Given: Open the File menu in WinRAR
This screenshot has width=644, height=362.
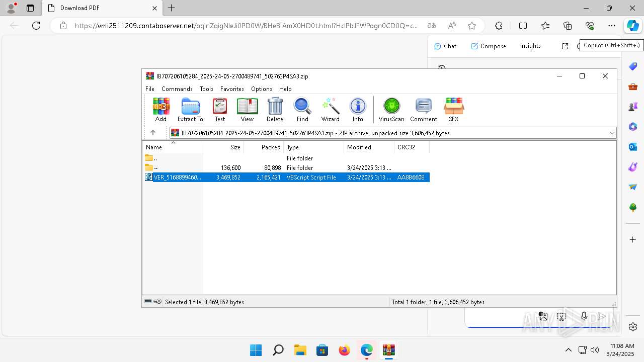Looking at the screenshot, I should (150, 89).
